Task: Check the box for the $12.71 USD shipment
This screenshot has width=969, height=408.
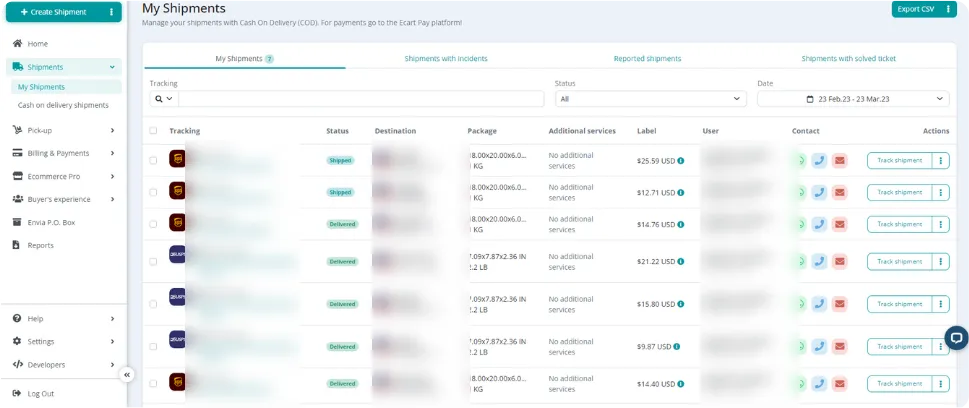Action: [153, 192]
